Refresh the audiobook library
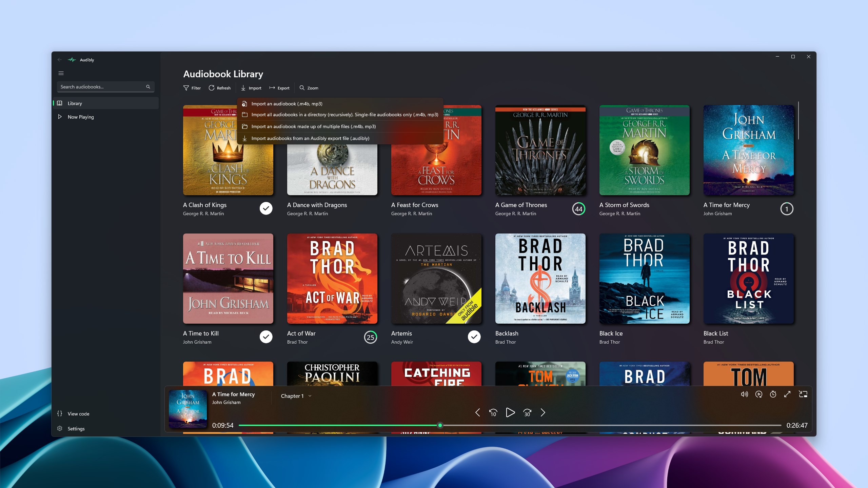 [x=220, y=88]
